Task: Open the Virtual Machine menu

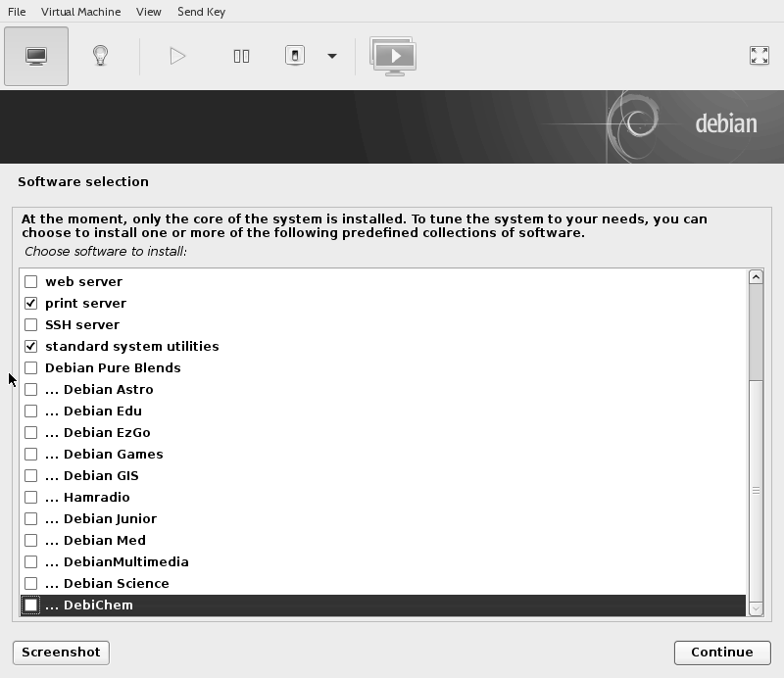Action: coord(81,12)
